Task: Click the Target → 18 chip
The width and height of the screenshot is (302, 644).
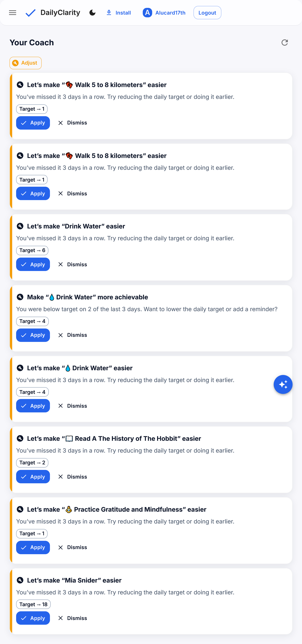Action: [33, 604]
